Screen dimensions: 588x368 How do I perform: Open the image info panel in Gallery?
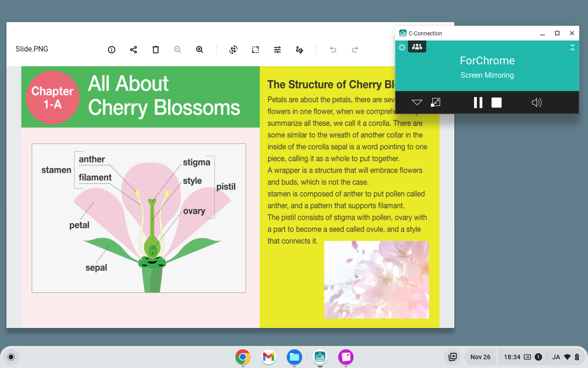[x=112, y=50]
